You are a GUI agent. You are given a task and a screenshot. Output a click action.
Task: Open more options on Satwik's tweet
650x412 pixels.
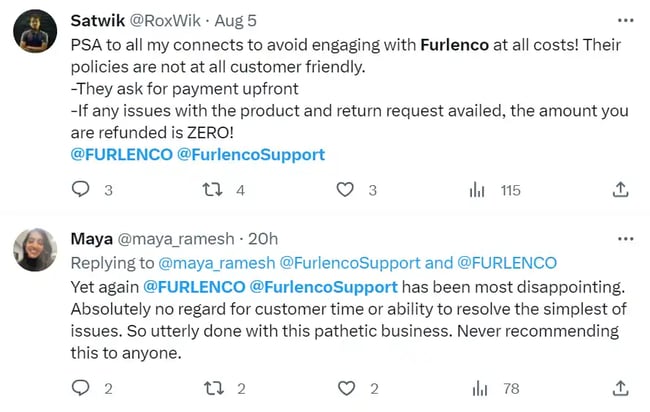tap(625, 20)
